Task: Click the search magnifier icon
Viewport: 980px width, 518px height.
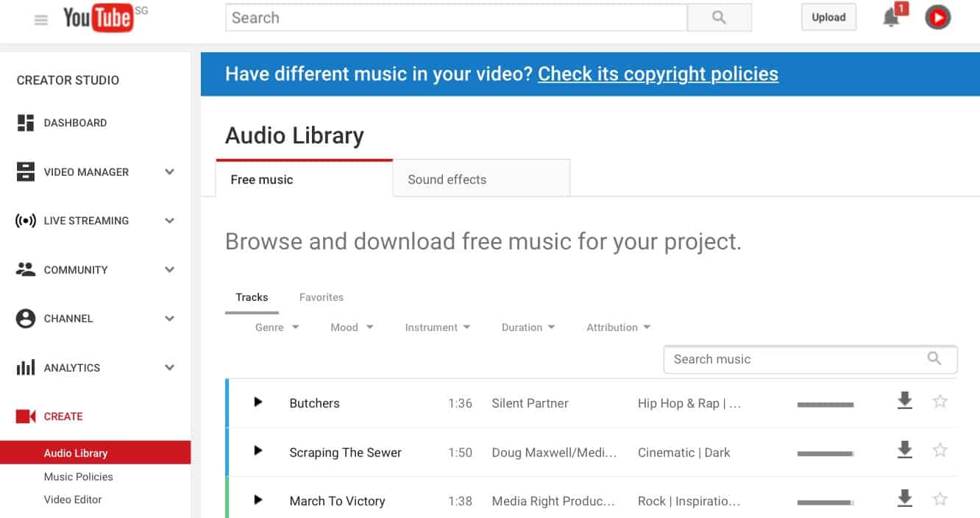Action: [719, 17]
